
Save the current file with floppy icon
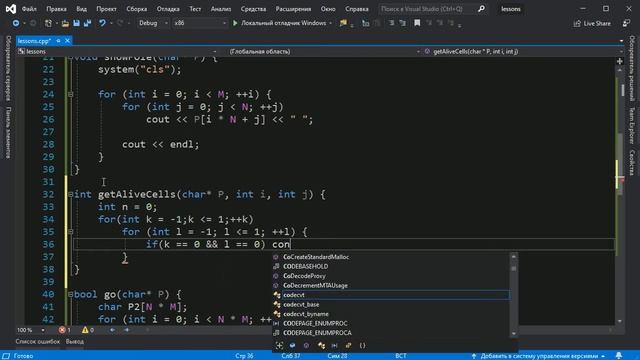pyautogui.click(x=76, y=23)
